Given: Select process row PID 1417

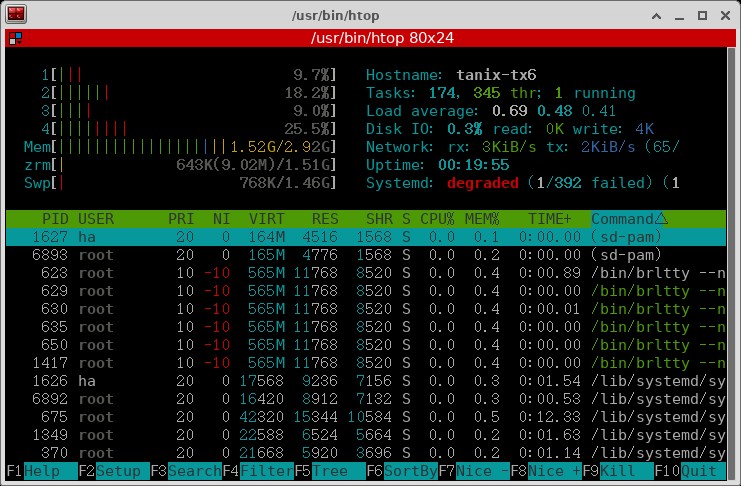Looking at the screenshot, I should click(x=366, y=363).
